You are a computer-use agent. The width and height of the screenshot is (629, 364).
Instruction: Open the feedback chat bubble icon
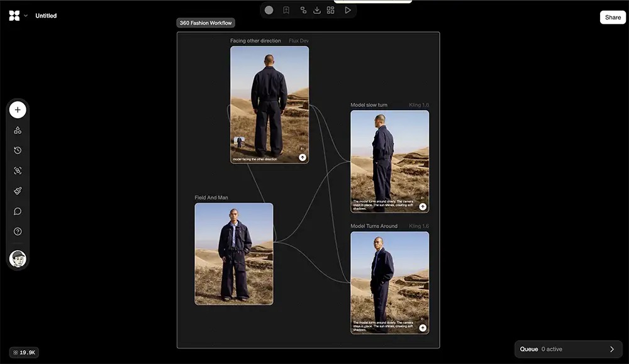point(18,211)
